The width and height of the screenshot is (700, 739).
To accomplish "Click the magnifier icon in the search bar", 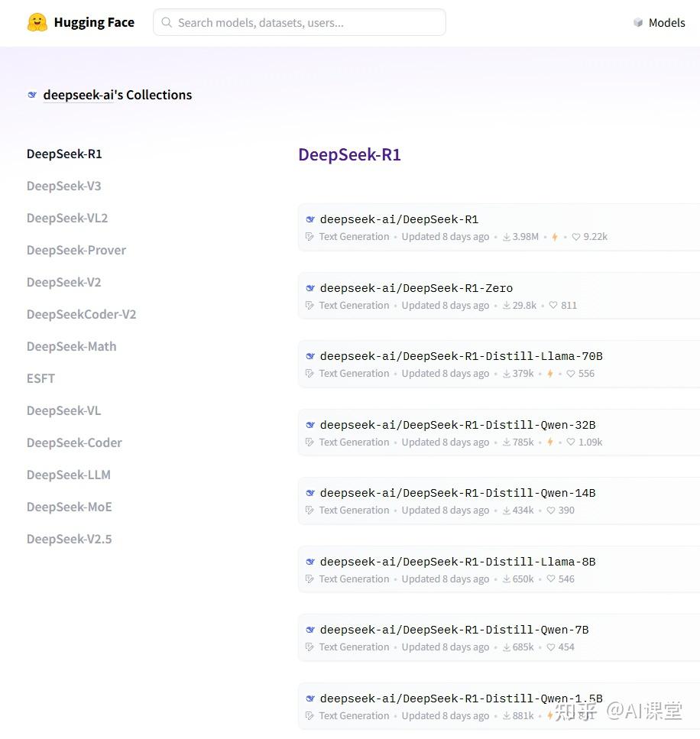I will [167, 22].
